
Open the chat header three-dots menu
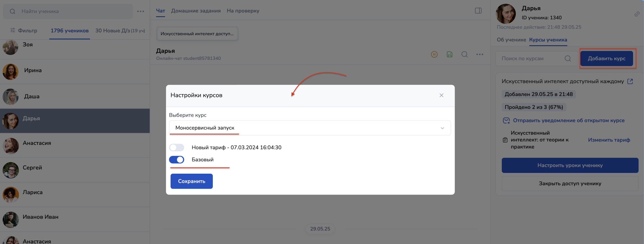tap(479, 55)
